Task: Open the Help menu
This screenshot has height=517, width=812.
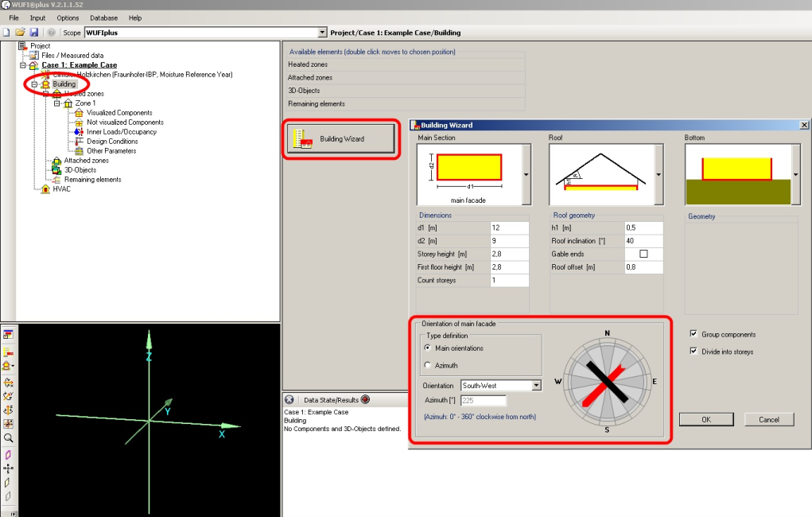Action: [x=135, y=17]
